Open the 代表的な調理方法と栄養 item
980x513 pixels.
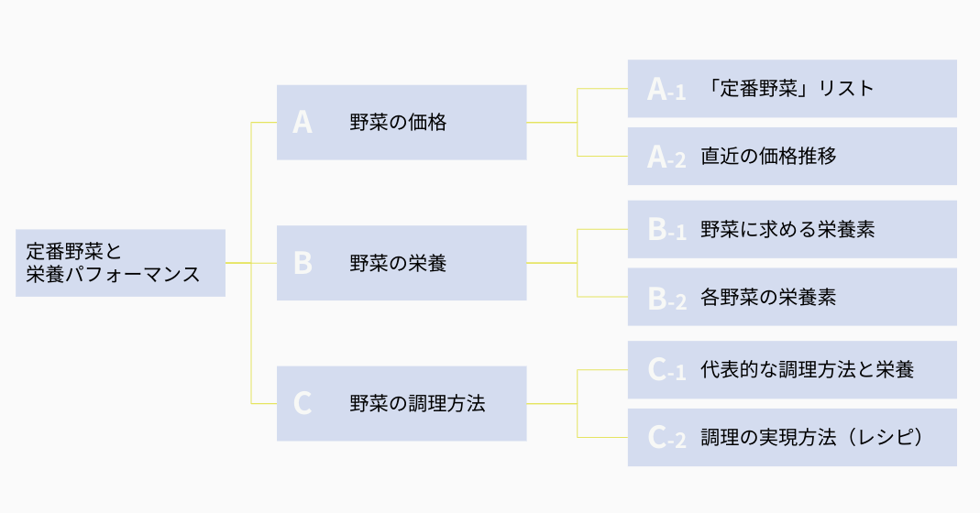pos(807,370)
